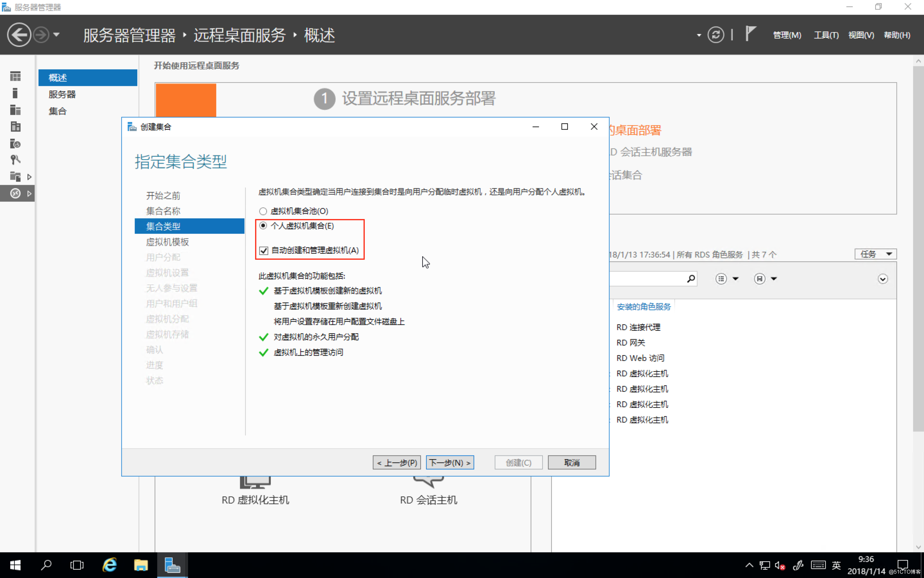Expand the circular chevron at filter bar right
924x578 pixels.
882,279
